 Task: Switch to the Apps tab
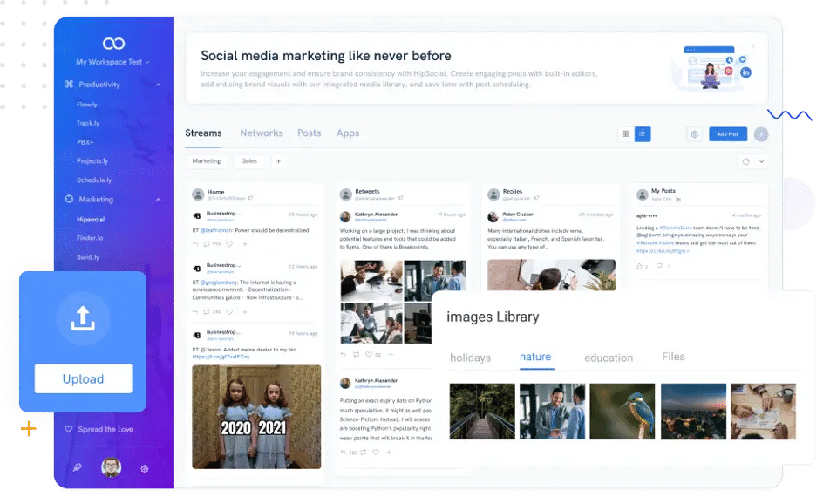point(348,133)
